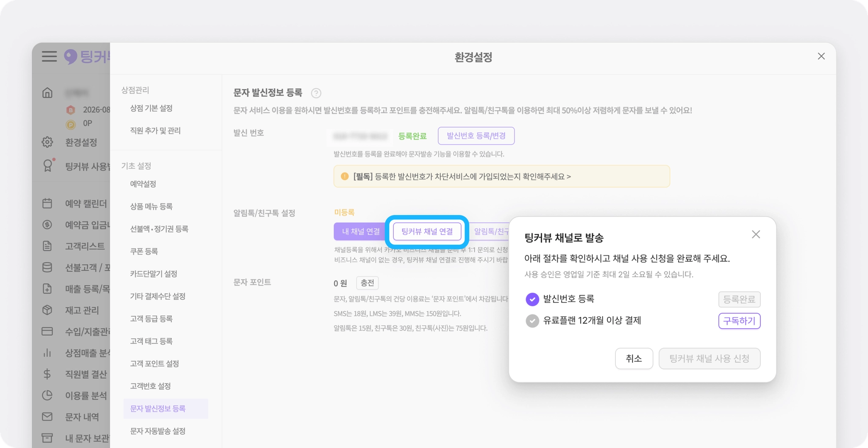
Task: Select the highlighted 문자 발신정보 등록 item
Action: pos(166,409)
